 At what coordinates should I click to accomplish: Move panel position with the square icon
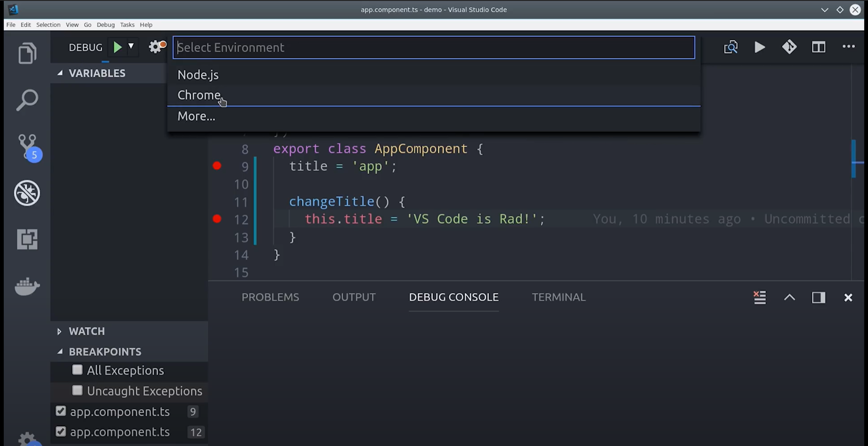pos(819,298)
